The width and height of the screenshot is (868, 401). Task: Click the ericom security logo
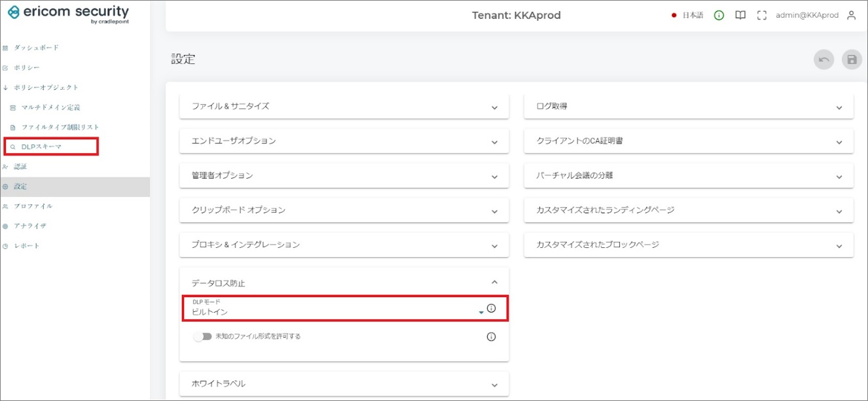[x=68, y=14]
